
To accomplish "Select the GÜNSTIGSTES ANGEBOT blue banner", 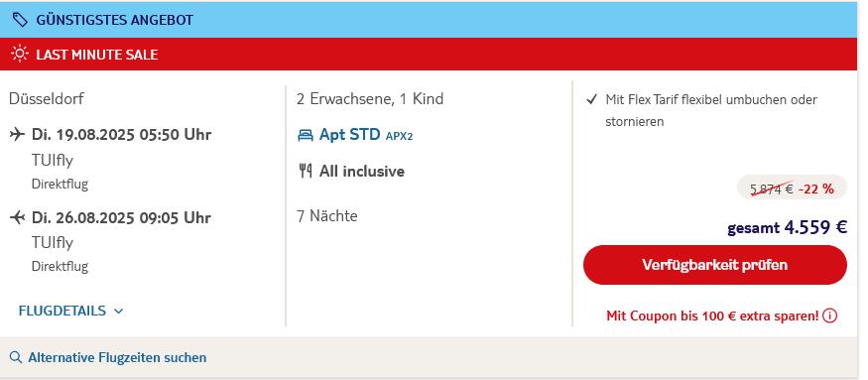I will pos(430,20).
